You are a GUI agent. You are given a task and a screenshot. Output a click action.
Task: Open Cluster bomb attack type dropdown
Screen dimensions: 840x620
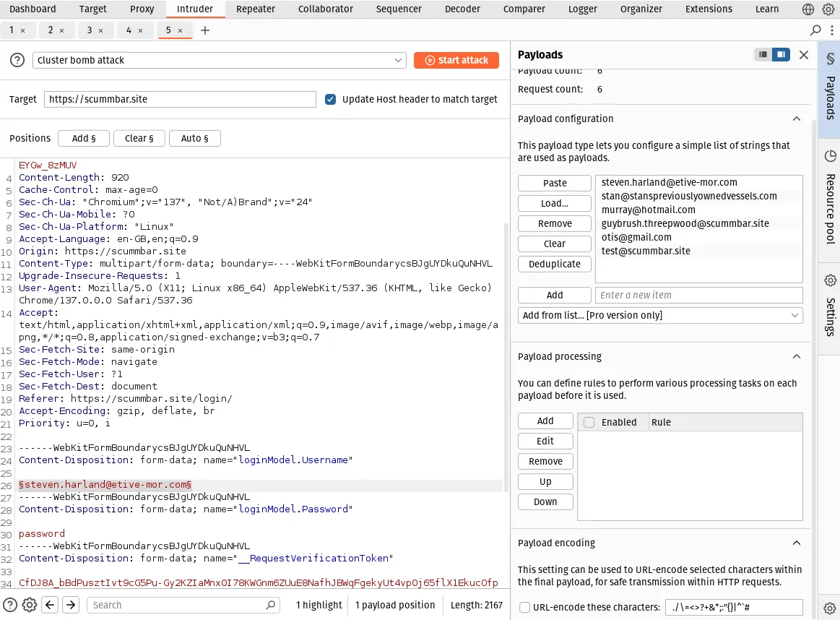click(x=219, y=60)
